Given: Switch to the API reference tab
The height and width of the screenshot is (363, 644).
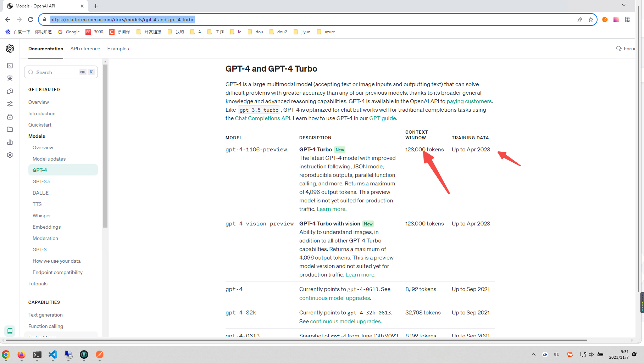Looking at the screenshot, I should coord(85,49).
